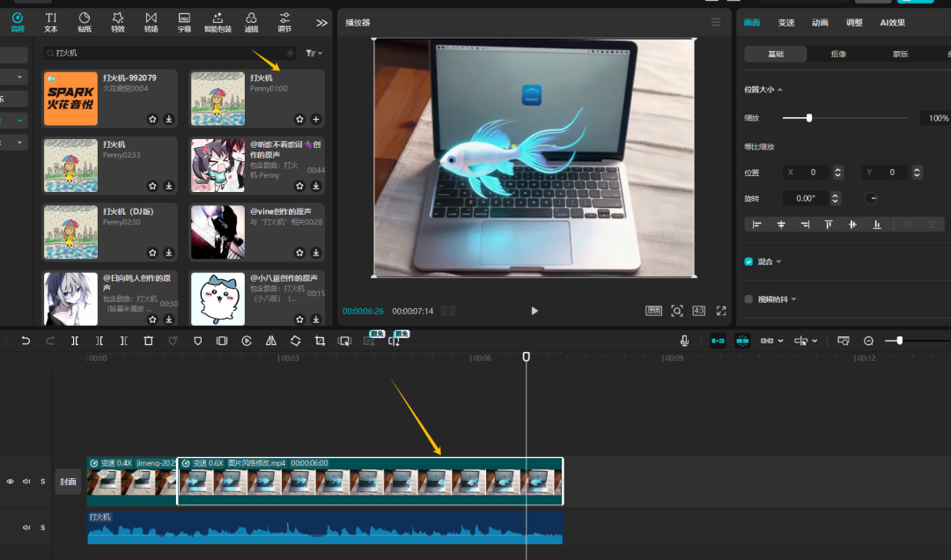Click the undo arrow in timeline toolbar
The image size is (951, 560).
[x=26, y=341]
